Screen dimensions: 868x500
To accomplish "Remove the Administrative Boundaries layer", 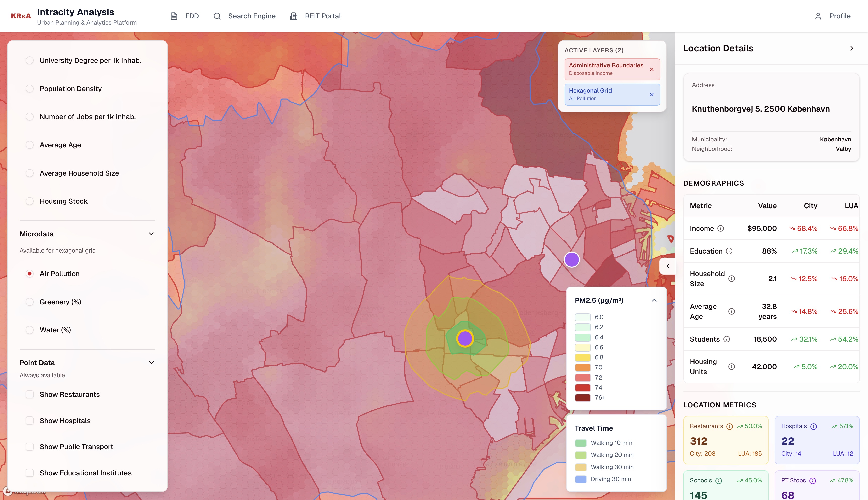I will [x=652, y=69].
